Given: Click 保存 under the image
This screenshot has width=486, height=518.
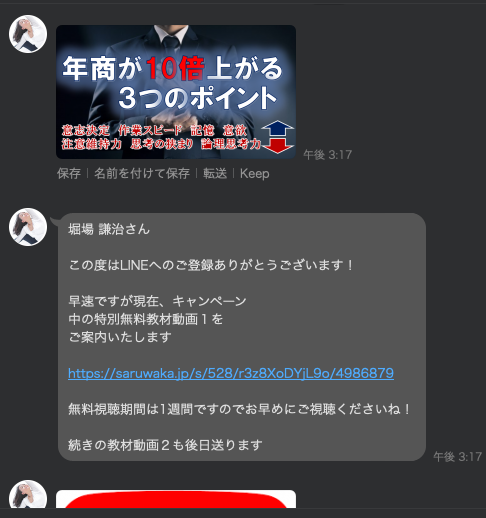Looking at the screenshot, I should pyautogui.click(x=69, y=173).
